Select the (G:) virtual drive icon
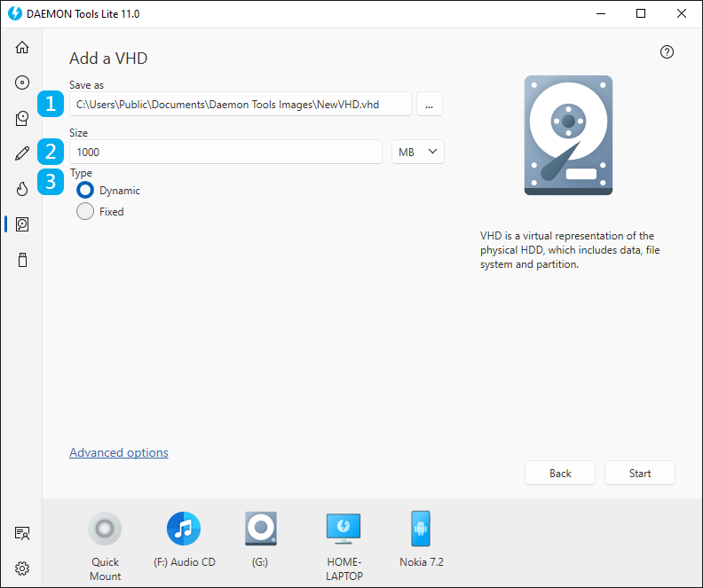Image resolution: width=703 pixels, height=588 pixels. point(260,529)
